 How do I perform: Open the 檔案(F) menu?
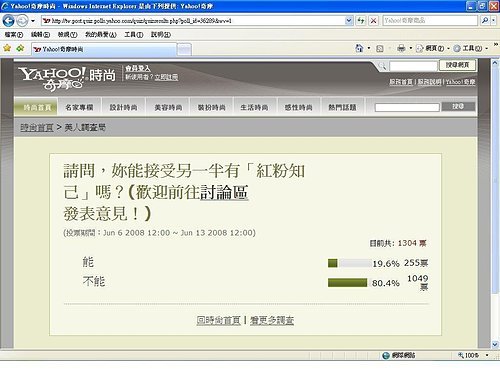(x=14, y=35)
